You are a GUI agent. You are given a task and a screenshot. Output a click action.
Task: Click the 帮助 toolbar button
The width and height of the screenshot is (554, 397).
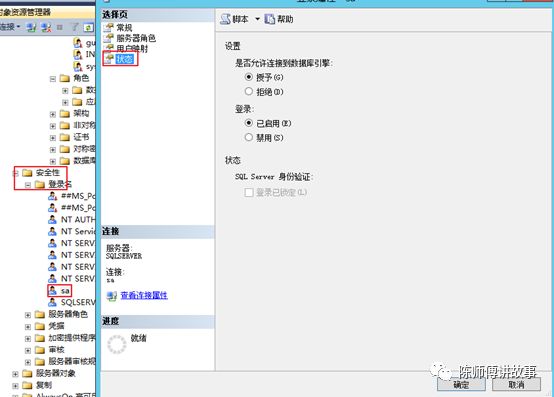coord(279,19)
